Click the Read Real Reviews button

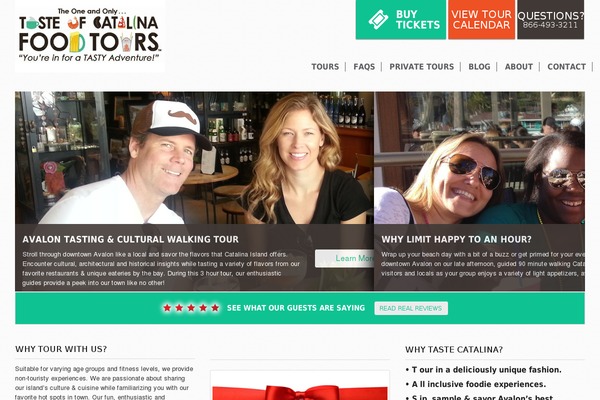click(x=411, y=308)
